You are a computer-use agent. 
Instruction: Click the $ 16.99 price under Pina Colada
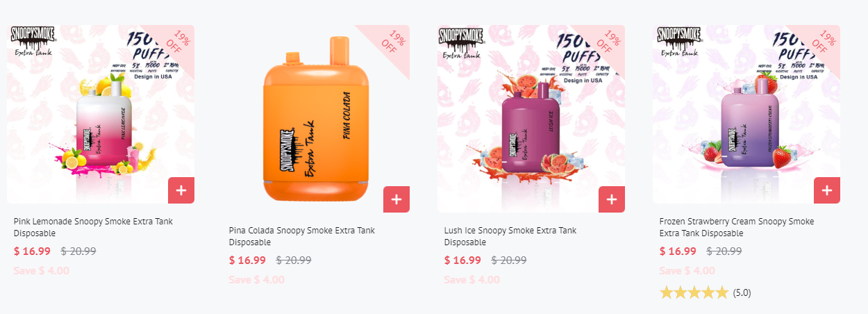(247, 261)
